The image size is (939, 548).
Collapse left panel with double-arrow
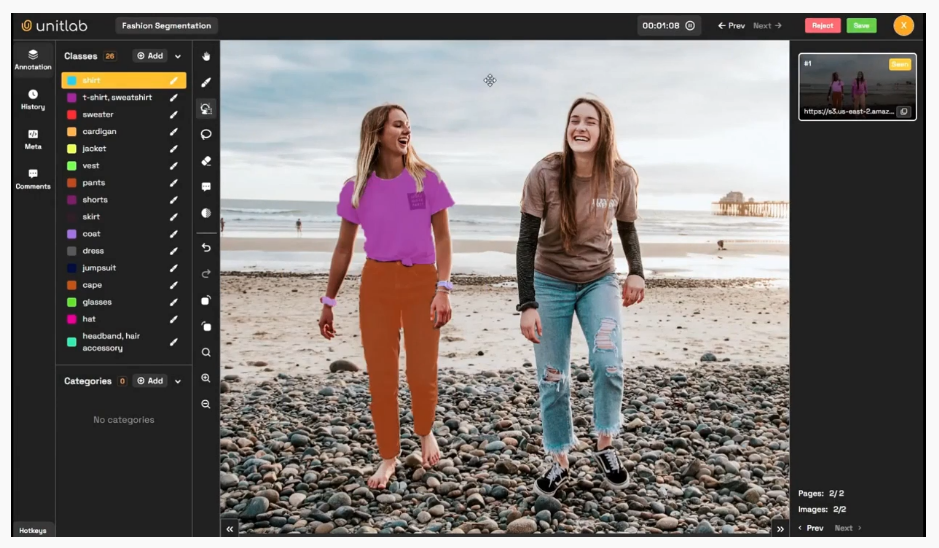[x=229, y=529]
